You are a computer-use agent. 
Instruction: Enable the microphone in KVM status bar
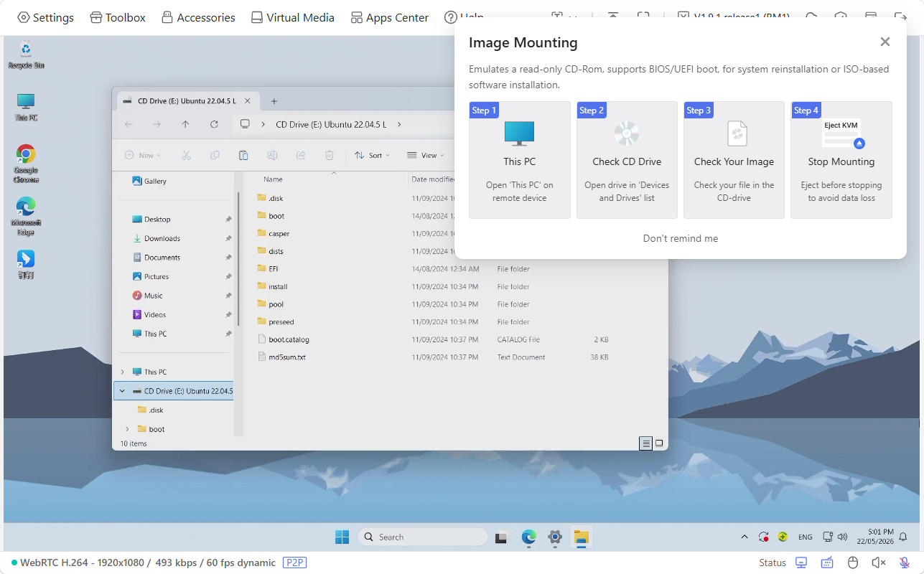[905, 563]
